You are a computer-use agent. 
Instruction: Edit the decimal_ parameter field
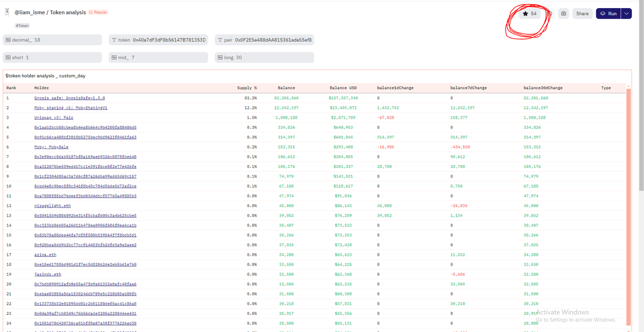53,40
